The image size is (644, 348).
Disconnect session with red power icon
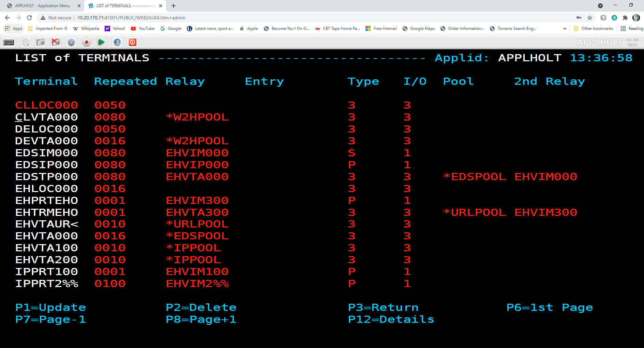click(x=133, y=42)
